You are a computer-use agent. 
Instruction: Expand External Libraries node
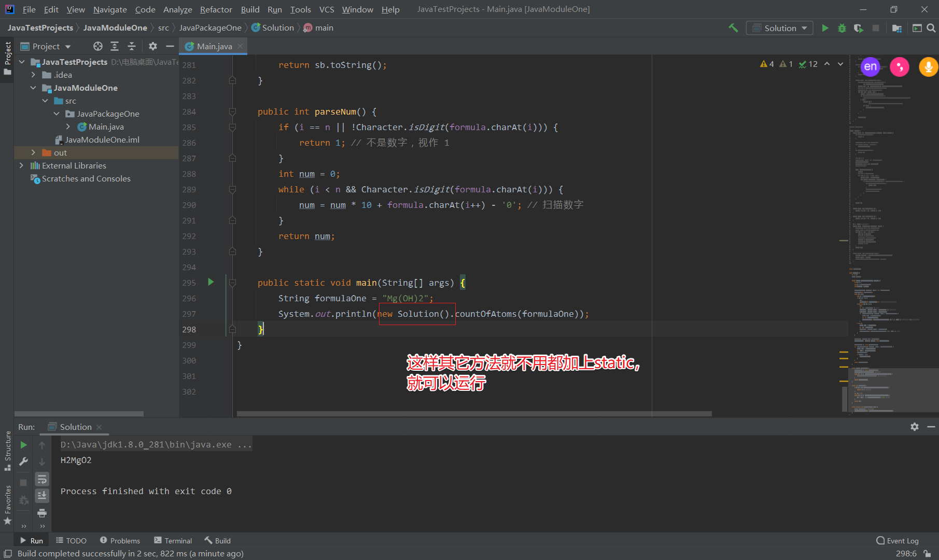click(21, 165)
